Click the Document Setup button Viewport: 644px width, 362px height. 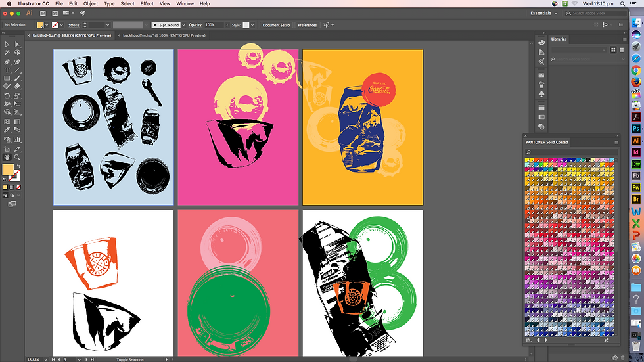276,25
